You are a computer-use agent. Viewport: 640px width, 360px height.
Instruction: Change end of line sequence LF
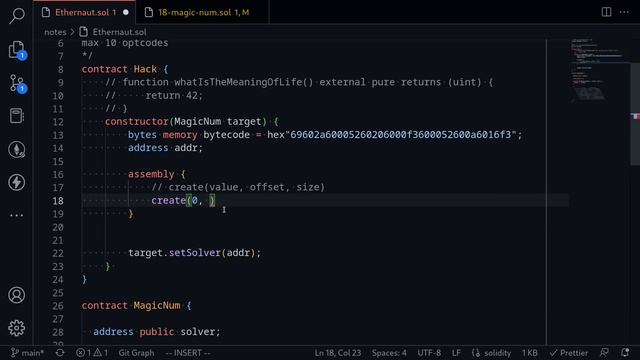point(456,353)
